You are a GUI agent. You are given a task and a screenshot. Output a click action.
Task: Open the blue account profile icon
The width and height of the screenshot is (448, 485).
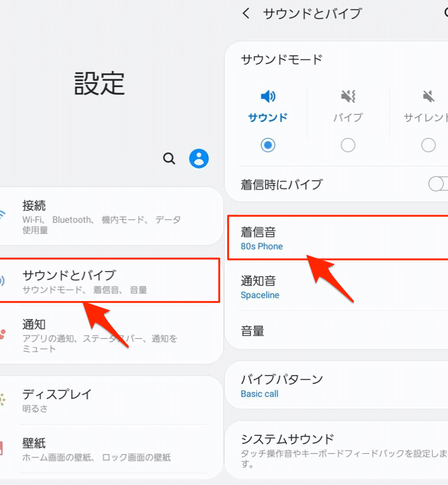[x=198, y=159]
